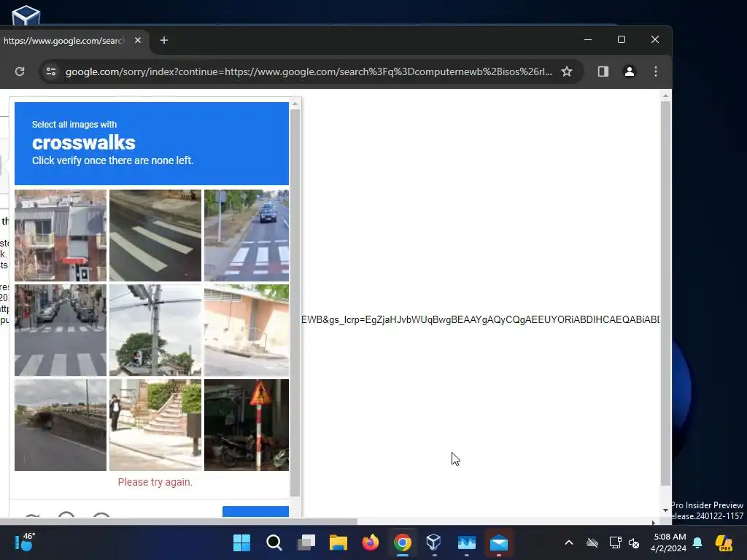Select the utility pole traffic light tile
Viewport: 747px width, 560px height.
click(155, 330)
